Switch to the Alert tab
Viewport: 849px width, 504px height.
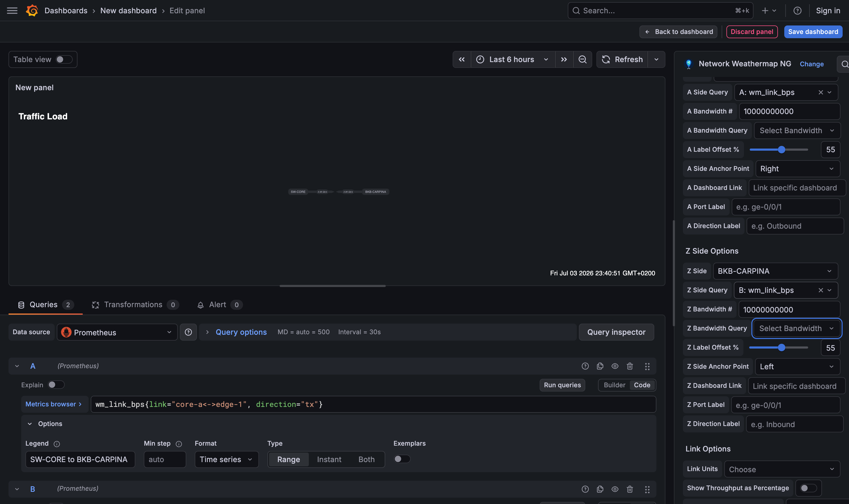click(x=220, y=305)
